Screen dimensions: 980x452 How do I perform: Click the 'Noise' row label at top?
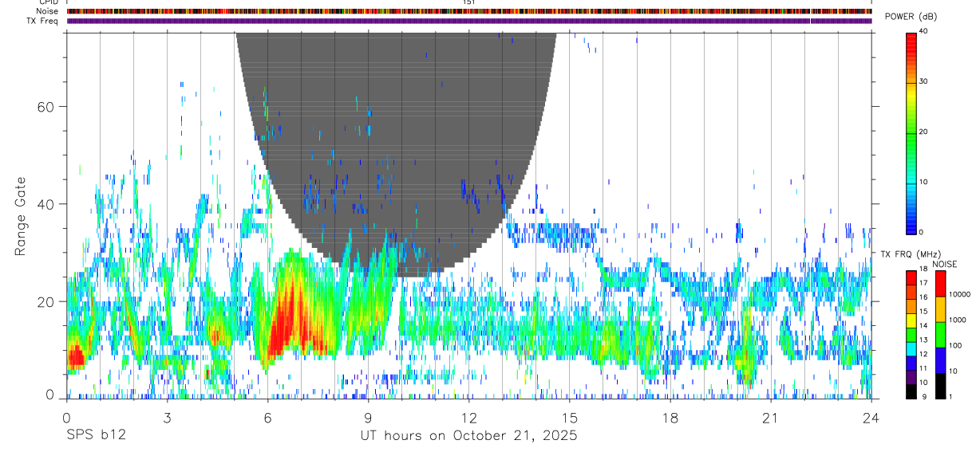click(x=47, y=11)
